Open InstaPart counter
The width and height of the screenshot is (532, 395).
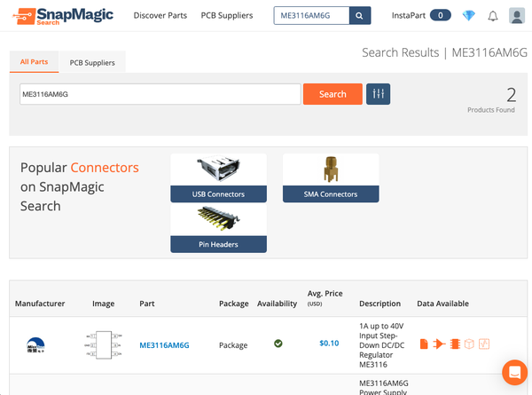click(421, 16)
